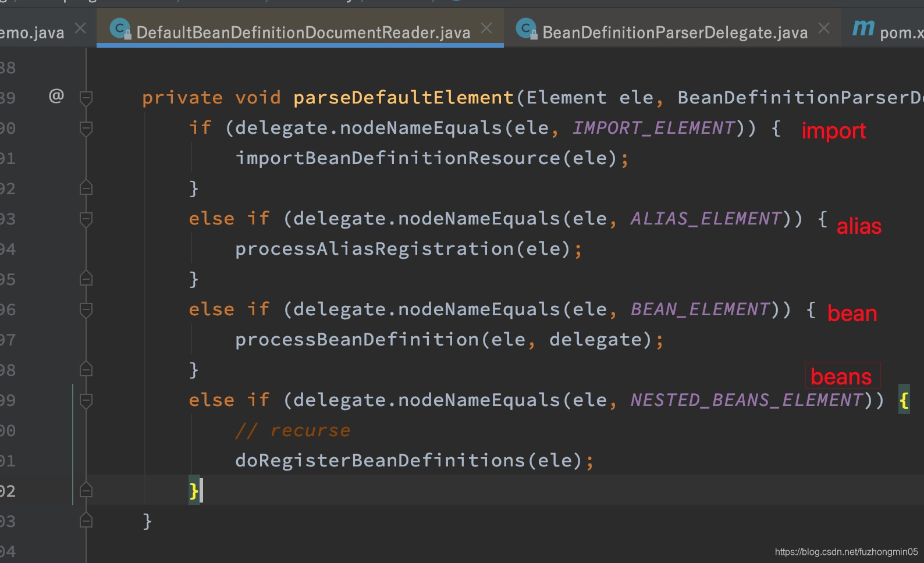Image resolution: width=924 pixels, height=563 pixels.
Task: Click BeanDefinitionParserDelegate parameter type
Action: coord(801,98)
